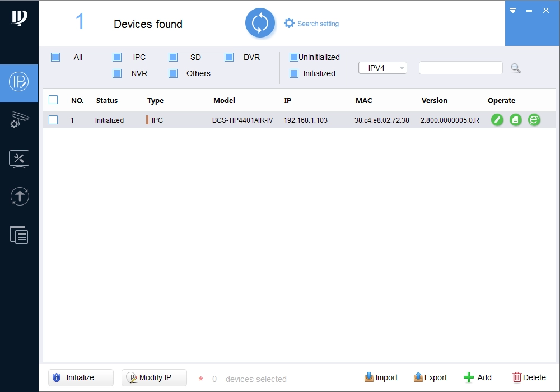Open the IPV4 dropdown
Image resolution: width=560 pixels, height=392 pixels.
point(382,68)
